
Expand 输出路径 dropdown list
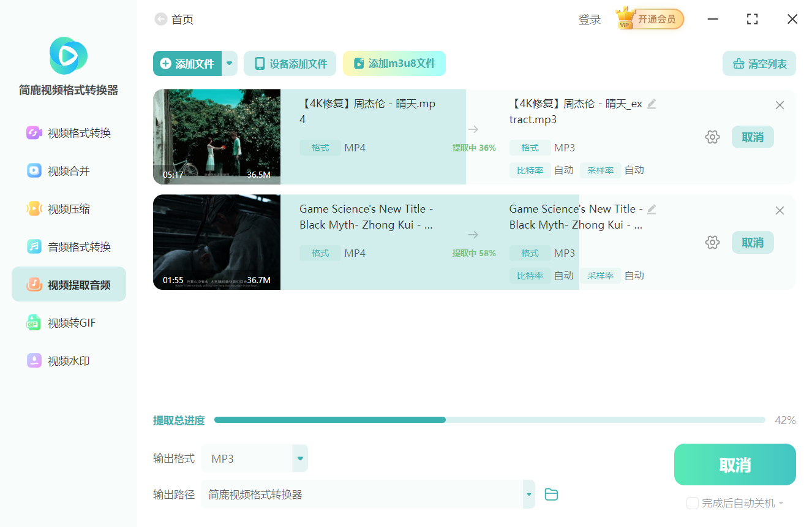(x=528, y=495)
